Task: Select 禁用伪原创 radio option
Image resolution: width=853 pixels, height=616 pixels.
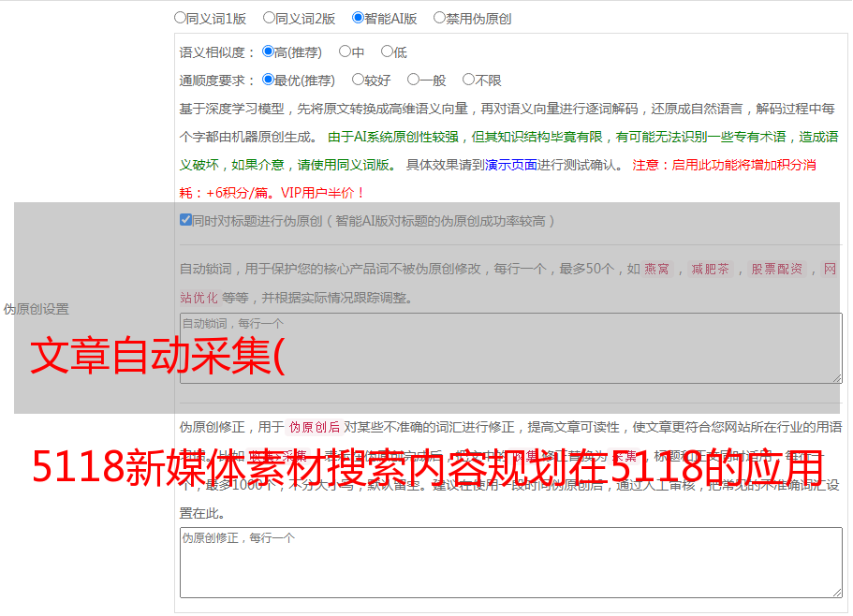Action: tap(439, 18)
